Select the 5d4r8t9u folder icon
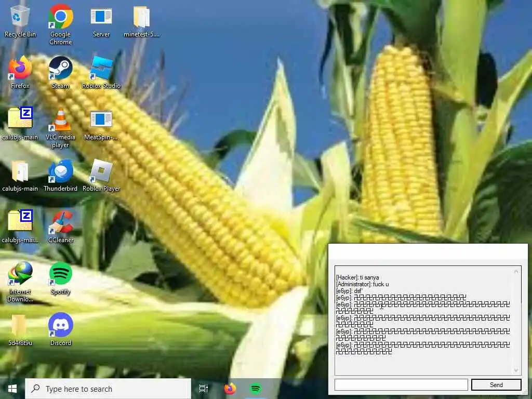 pyautogui.click(x=20, y=330)
